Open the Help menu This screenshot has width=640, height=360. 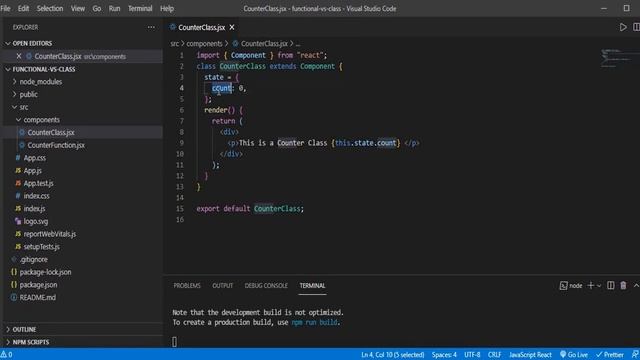(167, 9)
